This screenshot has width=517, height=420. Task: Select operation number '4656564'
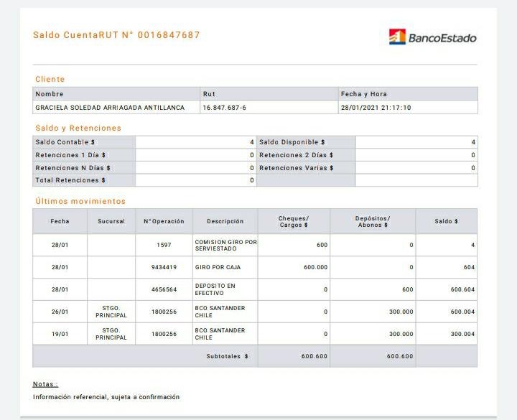coord(164,289)
